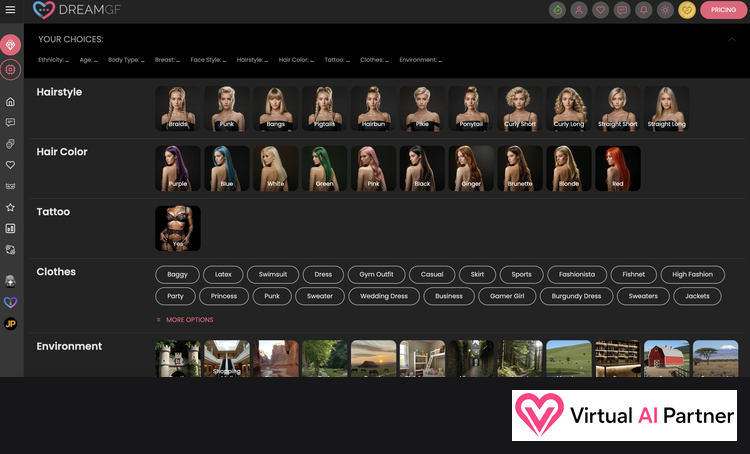750x454 pixels.
Task: Select the Baggy clothes chip
Action: [177, 275]
